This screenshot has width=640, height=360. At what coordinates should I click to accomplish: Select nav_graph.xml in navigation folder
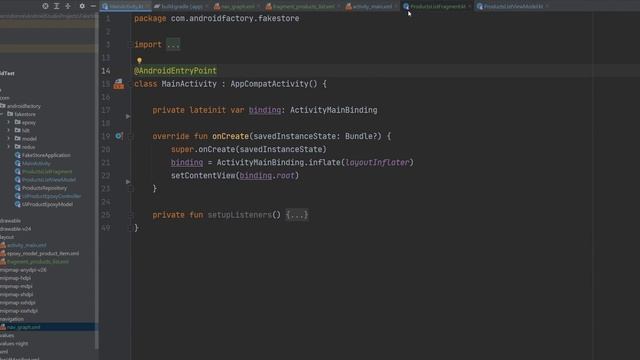point(23,327)
